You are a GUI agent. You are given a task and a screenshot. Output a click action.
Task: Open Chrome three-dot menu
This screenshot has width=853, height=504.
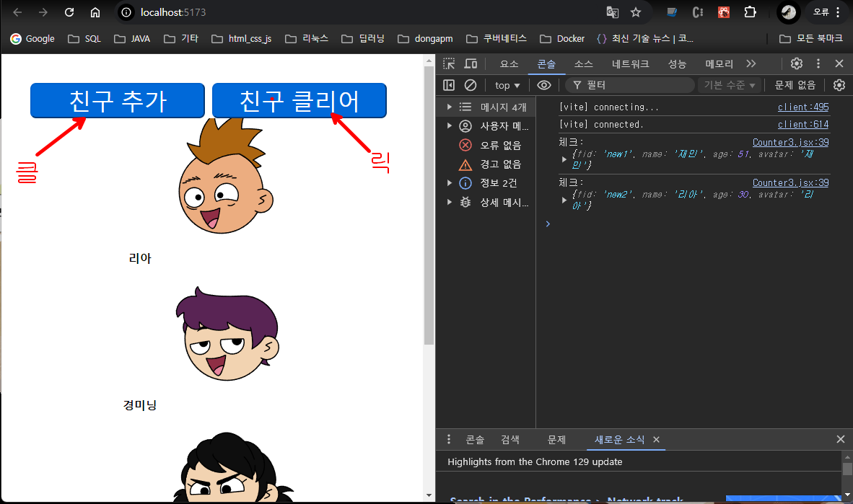tap(839, 12)
